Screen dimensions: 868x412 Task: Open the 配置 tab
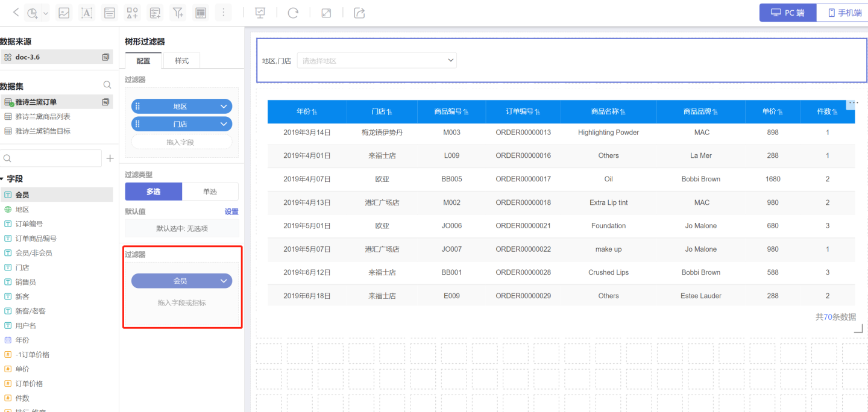(143, 61)
